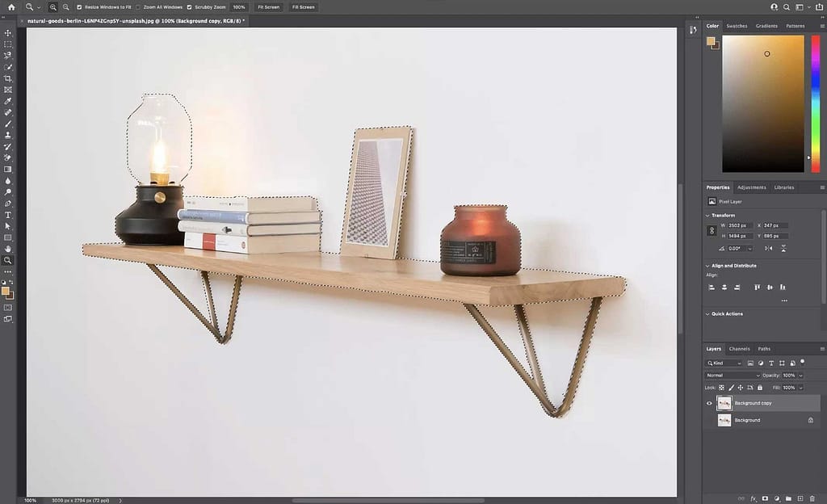827x504 pixels.
Task: Pick the Type tool in the toolbar
Action: tap(8, 215)
